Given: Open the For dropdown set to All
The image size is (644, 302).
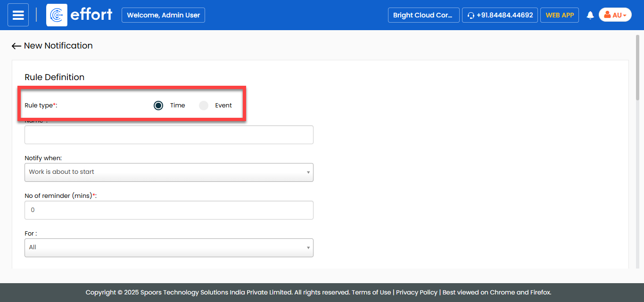Looking at the screenshot, I should pos(169,247).
